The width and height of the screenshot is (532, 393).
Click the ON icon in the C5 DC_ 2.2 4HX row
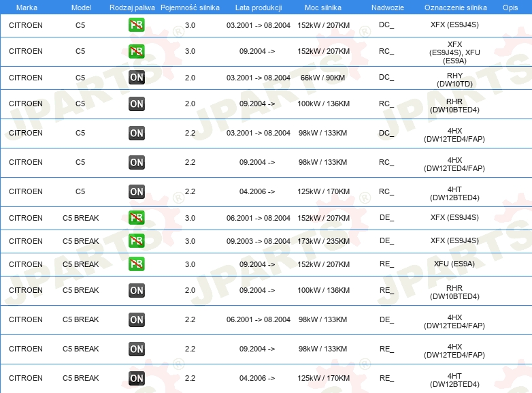click(136, 133)
